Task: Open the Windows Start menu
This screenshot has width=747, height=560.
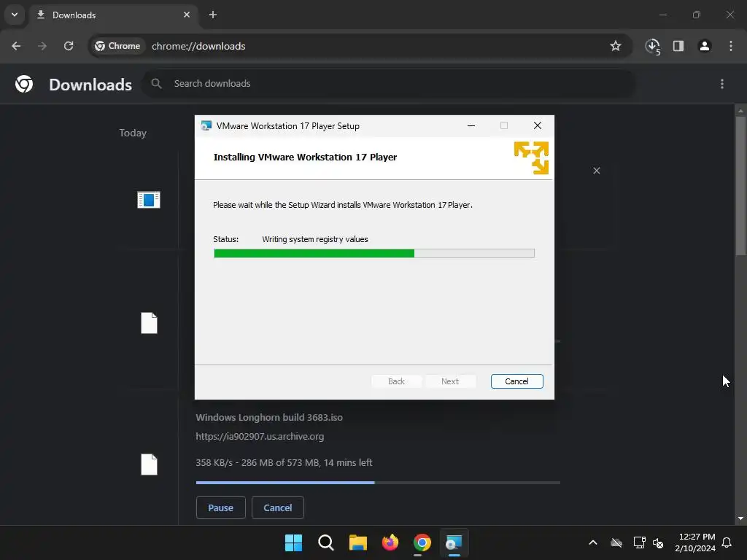Action: 293,542
